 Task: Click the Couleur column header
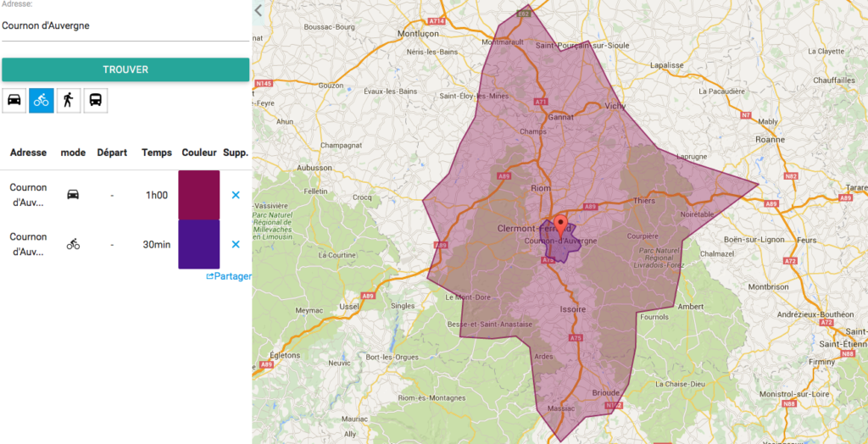(199, 153)
